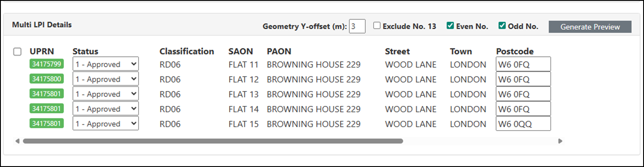
Task: Click postcode field for FLAT 11 row
Action: pyautogui.click(x=523, y=64)
